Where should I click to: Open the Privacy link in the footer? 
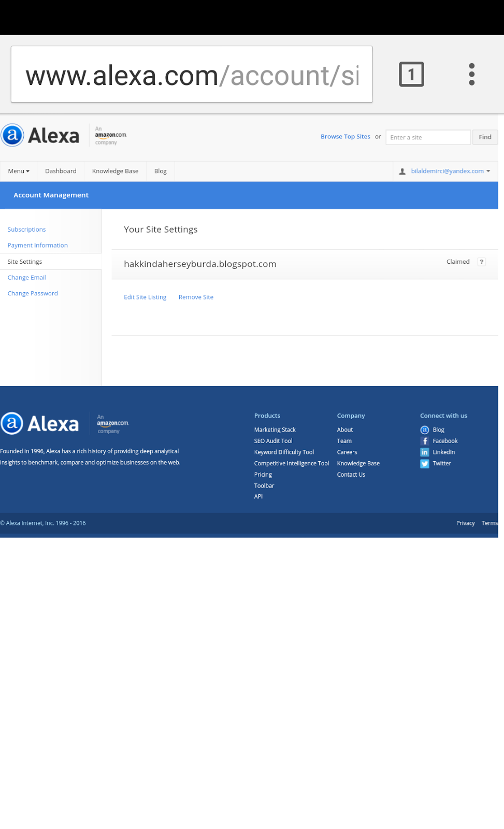coord(465,523)
